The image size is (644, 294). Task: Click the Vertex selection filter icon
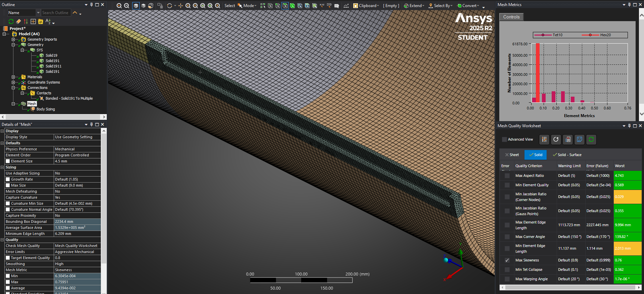pyautogui.click(x=270, y=6)
